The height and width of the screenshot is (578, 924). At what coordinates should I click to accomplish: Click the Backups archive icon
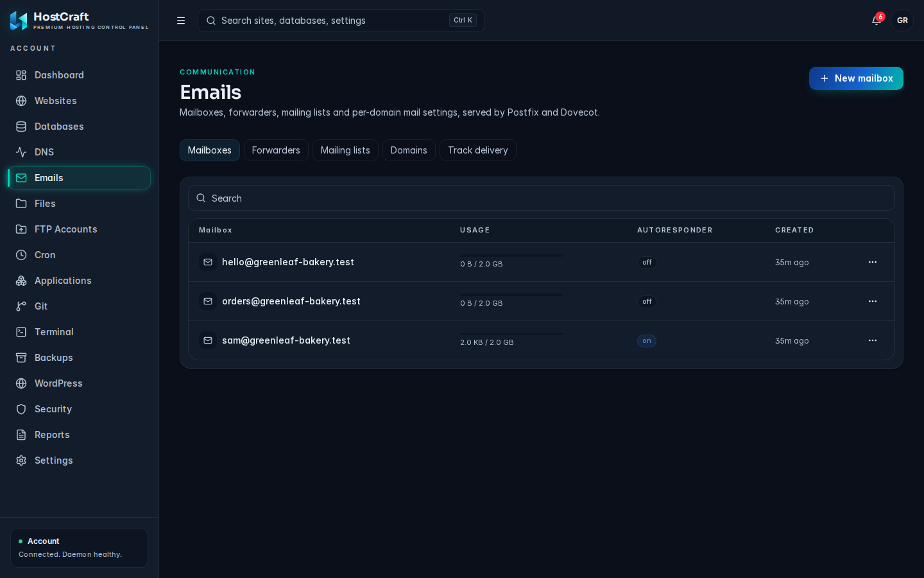(21, 358)
